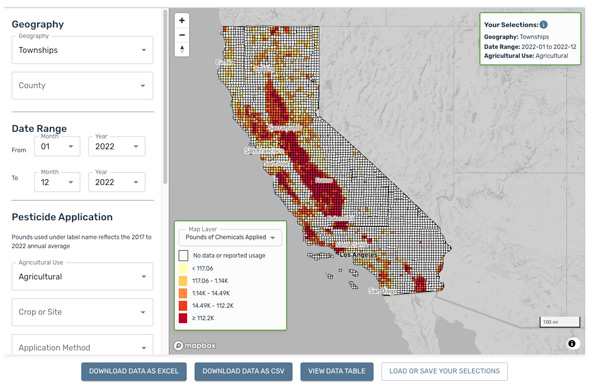The height and width of the screenshot is (391, 600).
Task: Open map attribution info icon
Action: tap(572, 343)
